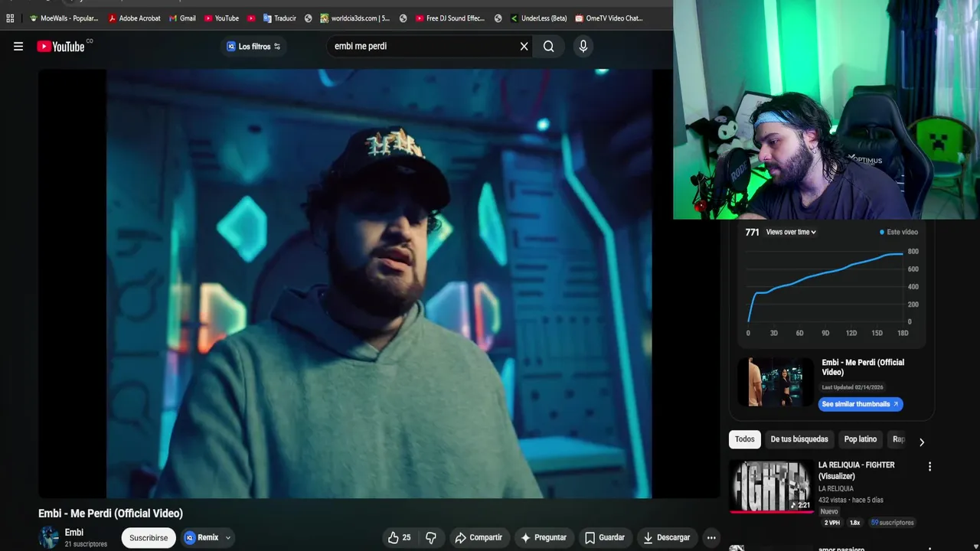Click the Preguntar button
This screenshot has width=980, height=551.
[x=544, y=538]
